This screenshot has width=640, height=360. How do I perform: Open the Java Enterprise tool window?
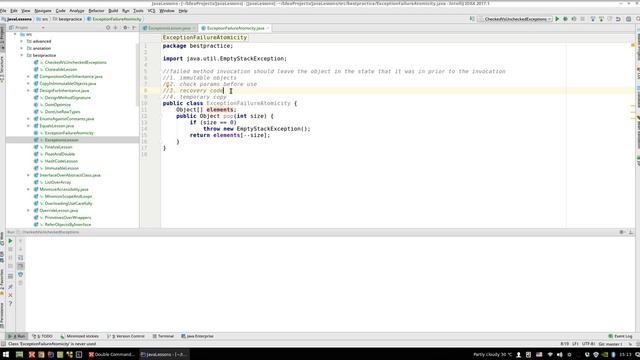[198, 336]
